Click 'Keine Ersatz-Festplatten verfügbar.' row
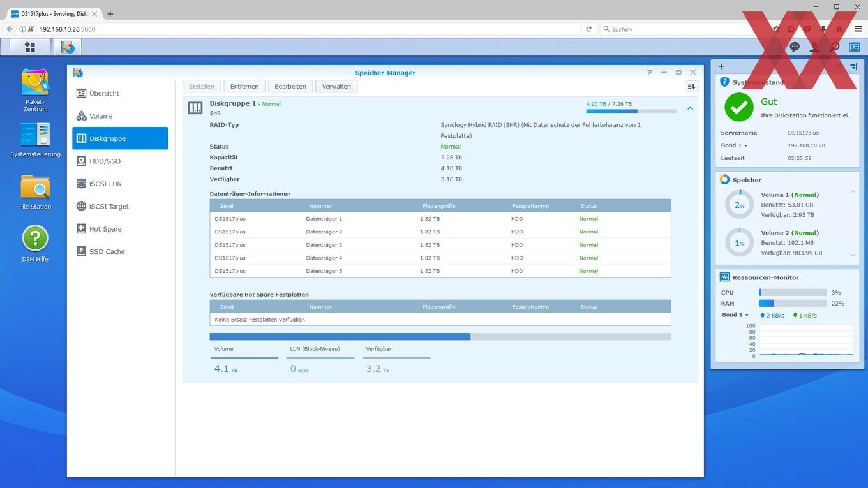This screenshot has width=868, height=488. click(x=440, y=319)
